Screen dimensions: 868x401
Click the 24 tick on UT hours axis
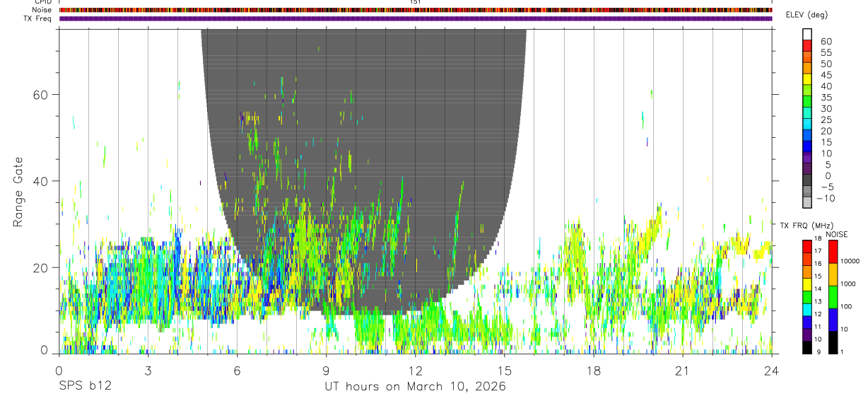pos(772,371)
